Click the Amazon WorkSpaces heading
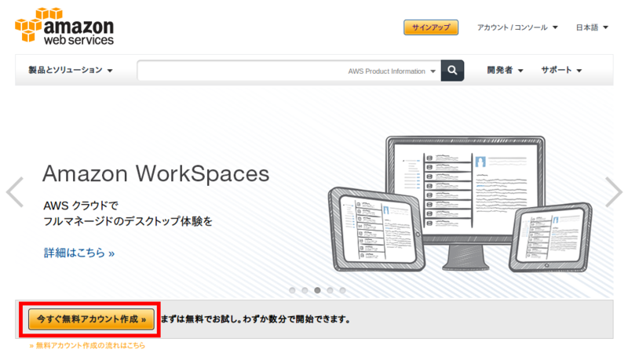 (155, 174)
